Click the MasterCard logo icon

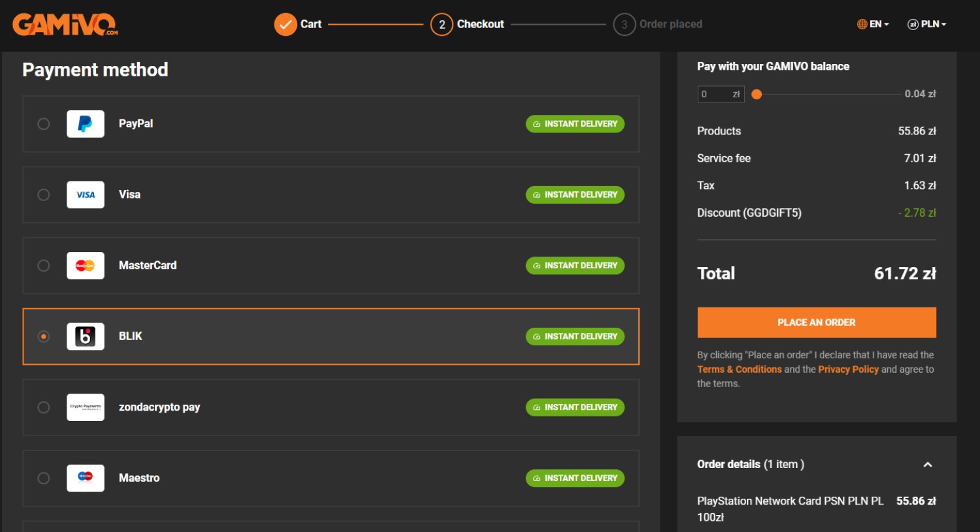[x=86, y=266]
